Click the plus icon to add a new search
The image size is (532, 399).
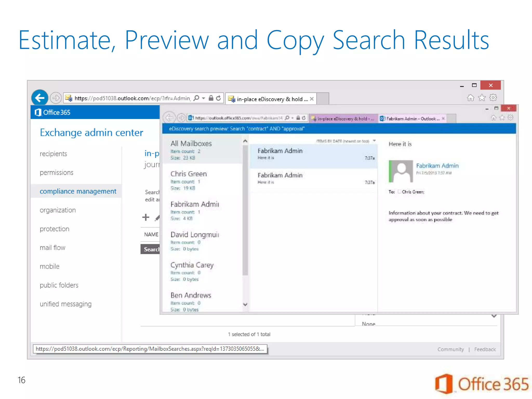coord(146,217)
